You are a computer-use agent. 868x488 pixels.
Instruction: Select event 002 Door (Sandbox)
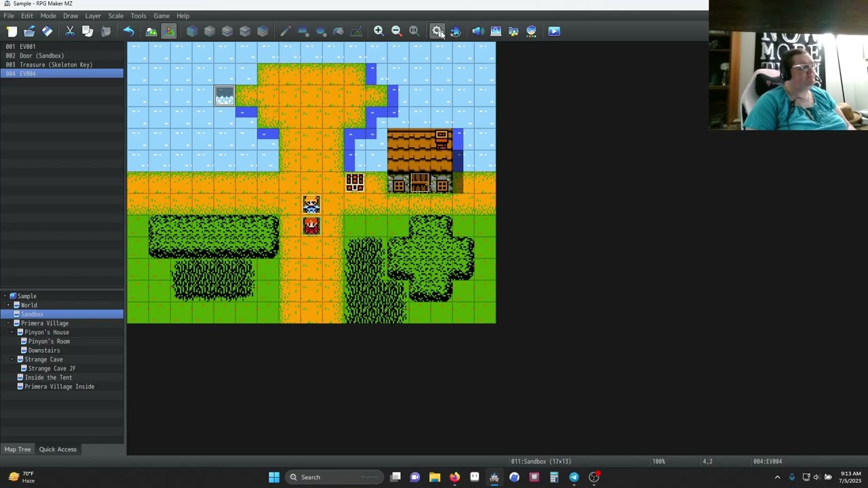pyautogui.click(x=62, y=56)
